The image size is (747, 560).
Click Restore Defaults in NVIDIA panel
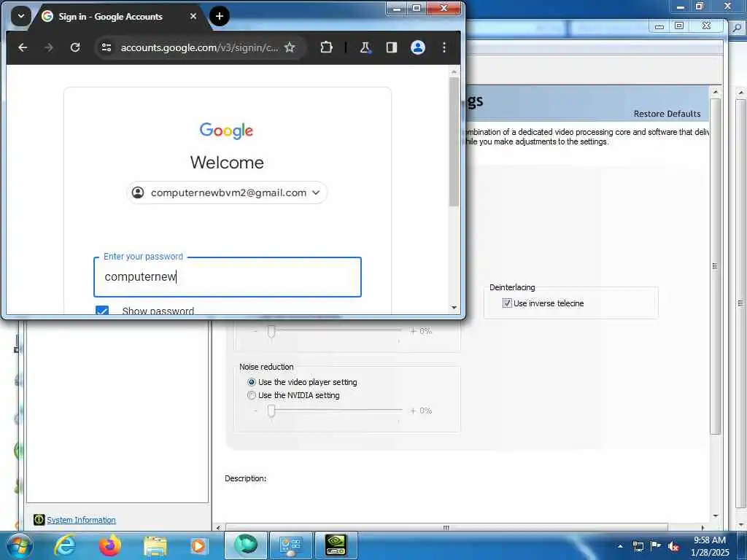pos(667,114)
